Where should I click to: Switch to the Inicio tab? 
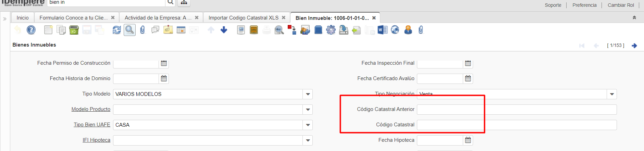pos(23,18)
